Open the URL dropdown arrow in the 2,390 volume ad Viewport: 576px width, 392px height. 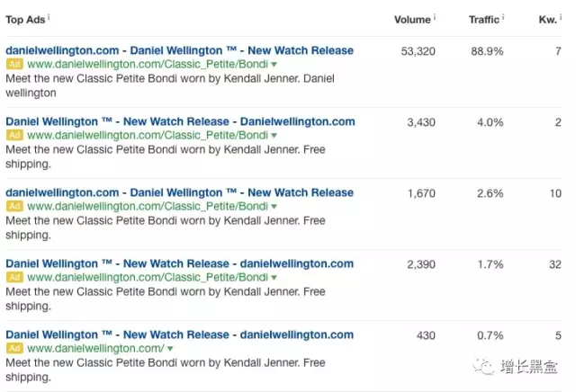(274, 278)
